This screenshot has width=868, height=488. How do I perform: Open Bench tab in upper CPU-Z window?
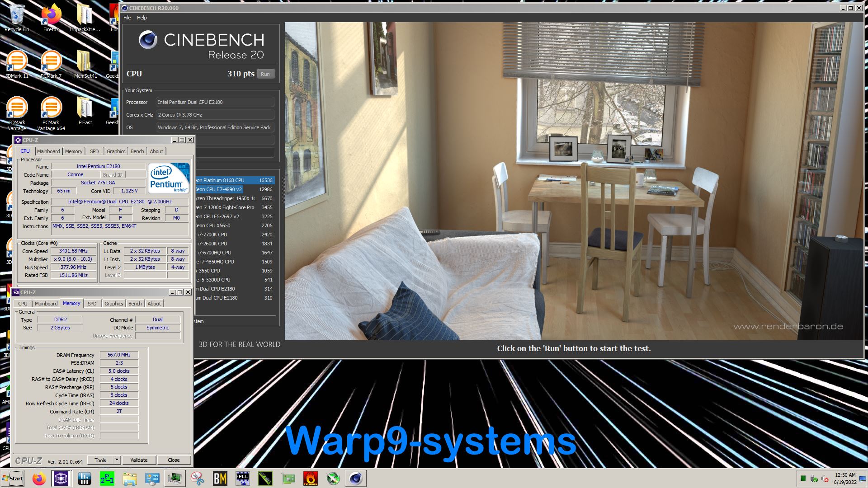[137, 151]
